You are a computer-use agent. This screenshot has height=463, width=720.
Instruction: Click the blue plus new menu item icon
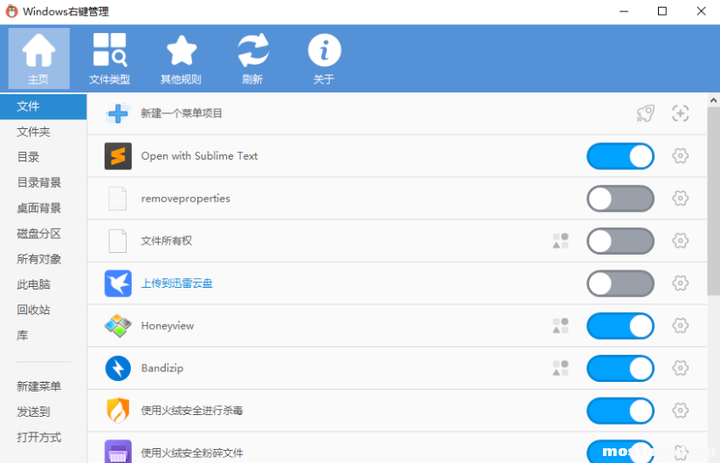coord(118,113)
